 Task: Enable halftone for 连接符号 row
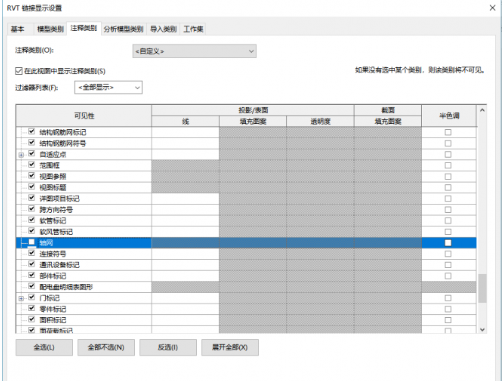pos(448,254)
